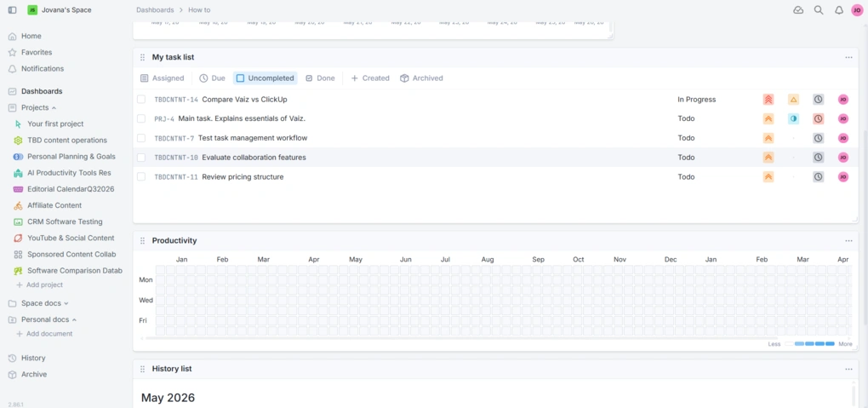Expand Space docs section

click(x=66, y=303)
